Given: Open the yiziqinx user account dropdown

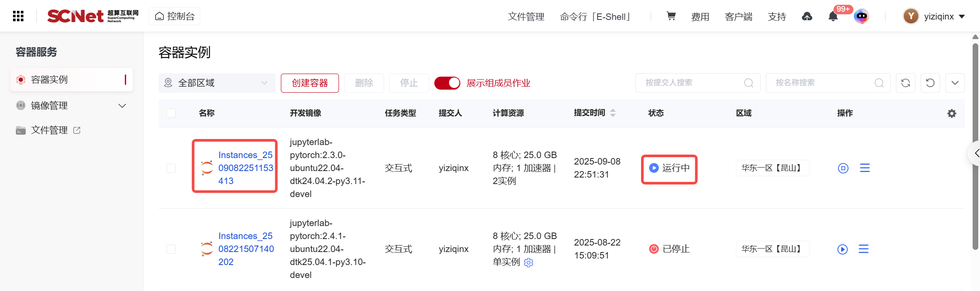Looking at the screenshot, I should tap(934, 16).
